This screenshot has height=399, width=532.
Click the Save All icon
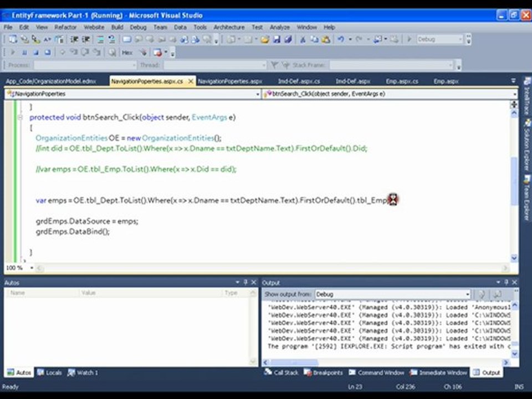coord(288,39)
